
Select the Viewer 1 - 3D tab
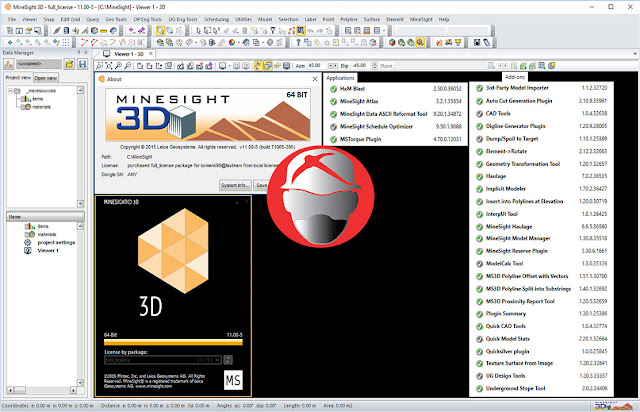click(x=129, y=54)
